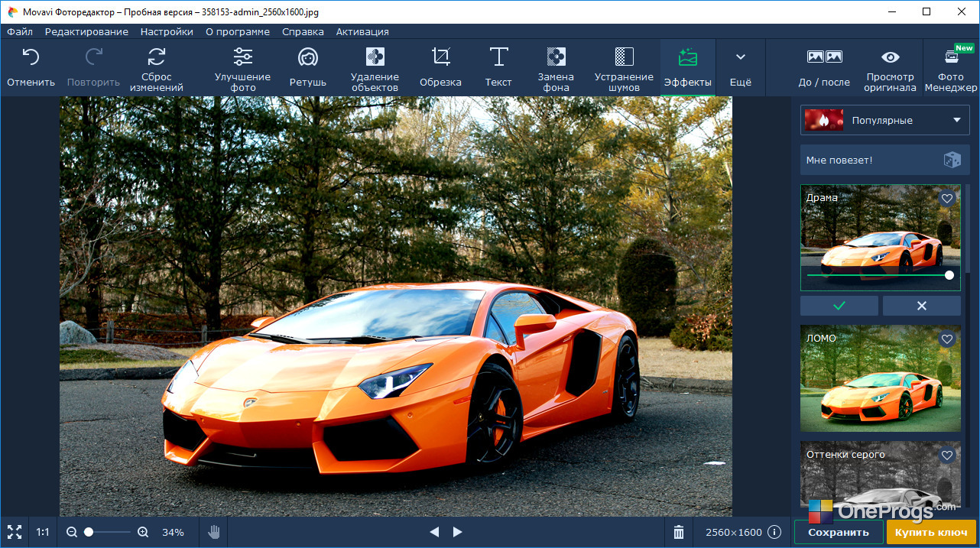Open the Text (Текст) tool
The width and height of the screenshot is (980, 548).
(498, 67)
